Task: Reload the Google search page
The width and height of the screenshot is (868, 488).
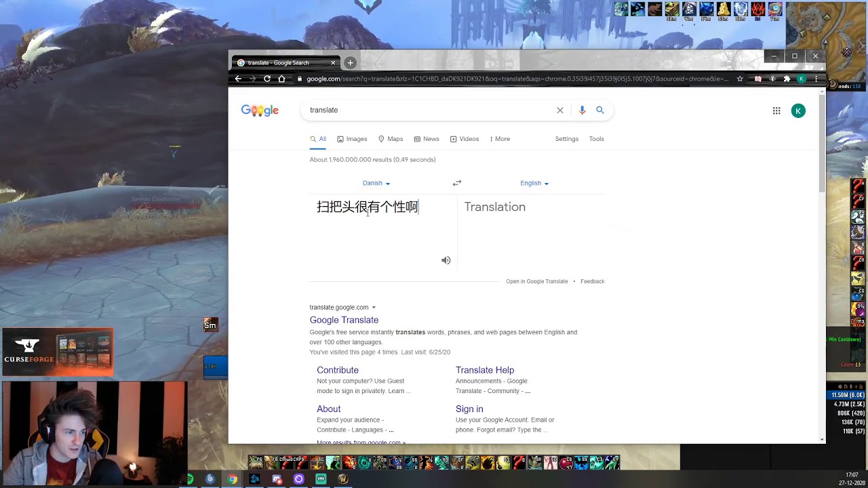Action: (267, 79)
